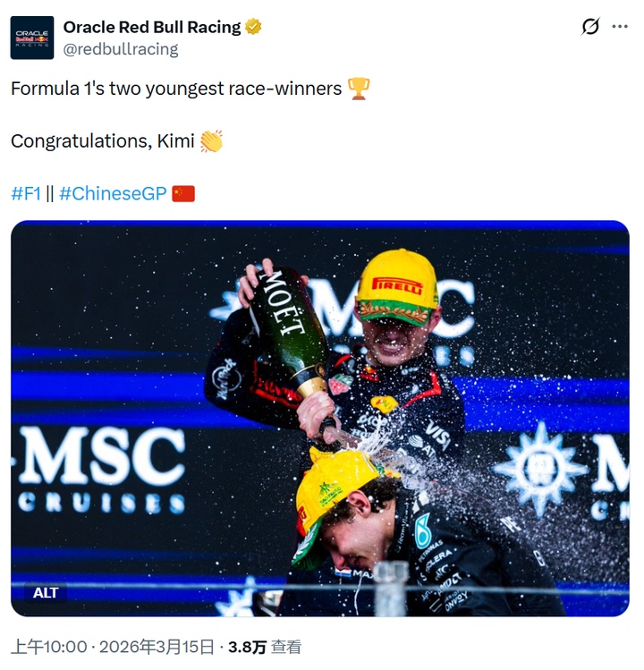Image resolution: width=644 pixels, height=670 pixels.
Task: Click the clapping hands emoji
Action: pos(211,141)
